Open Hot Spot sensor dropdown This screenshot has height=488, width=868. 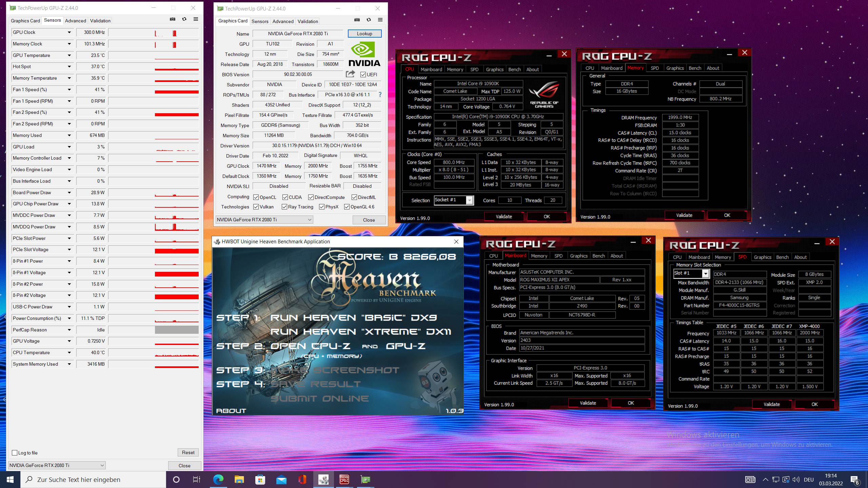[x=69, y=66]
